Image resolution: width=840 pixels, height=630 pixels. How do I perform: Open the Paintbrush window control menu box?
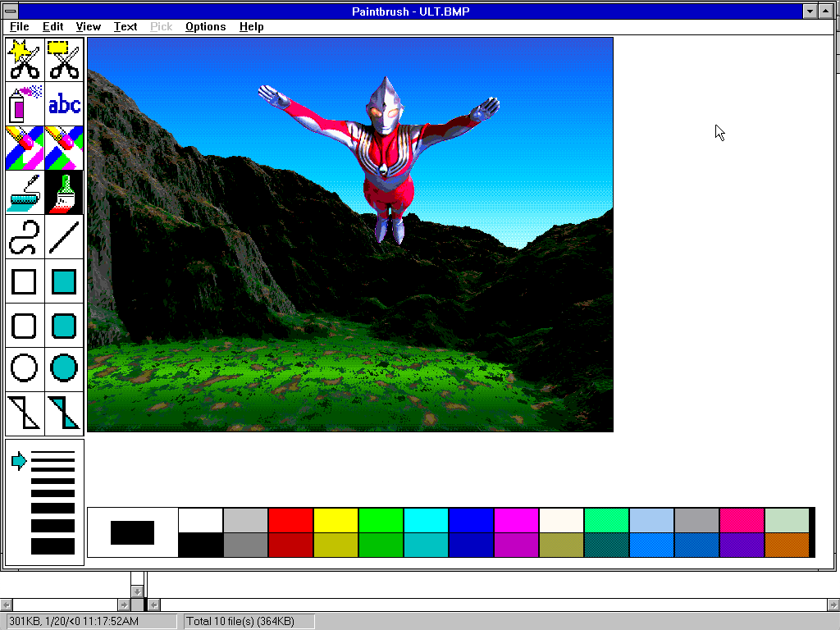tap(10, 11)
